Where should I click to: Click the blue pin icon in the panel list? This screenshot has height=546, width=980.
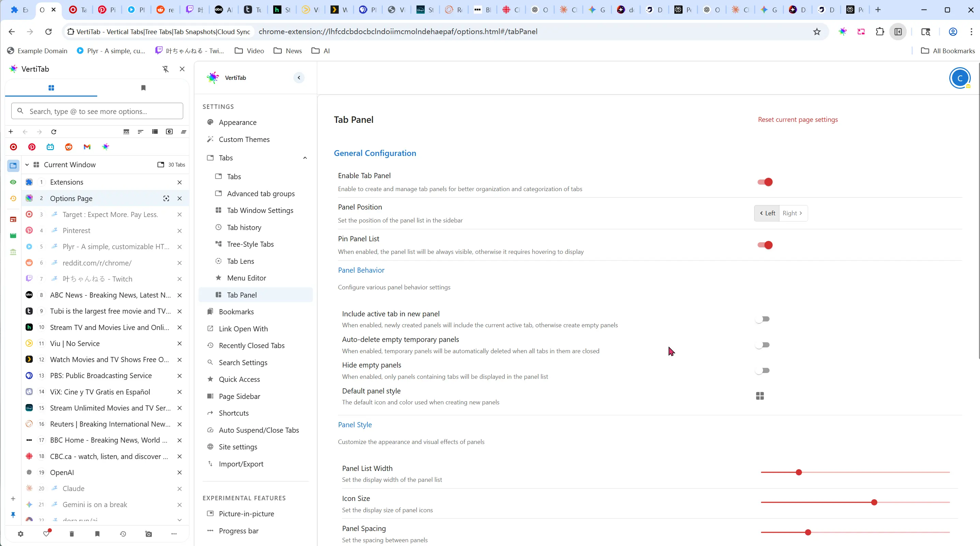(x=13, y=515)
